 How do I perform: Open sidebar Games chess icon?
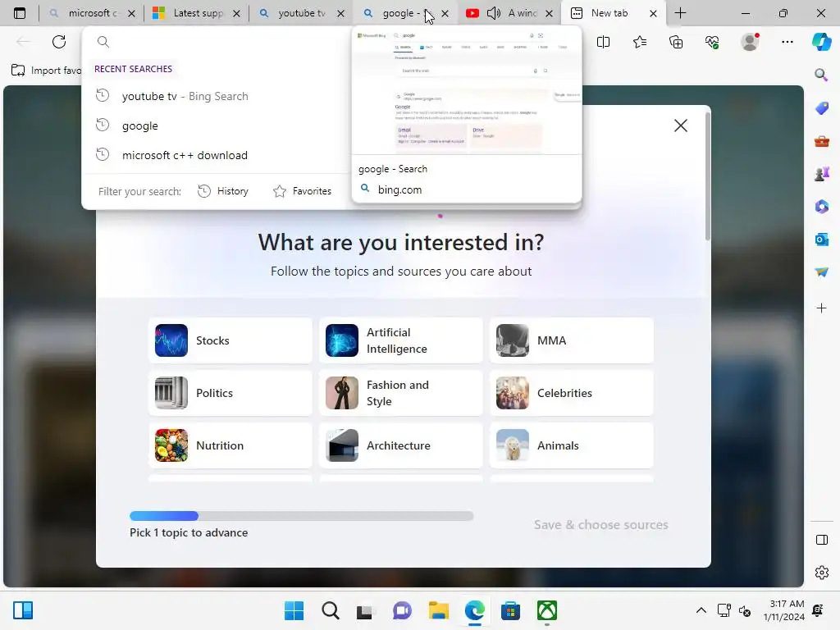[x=821, y=174]
